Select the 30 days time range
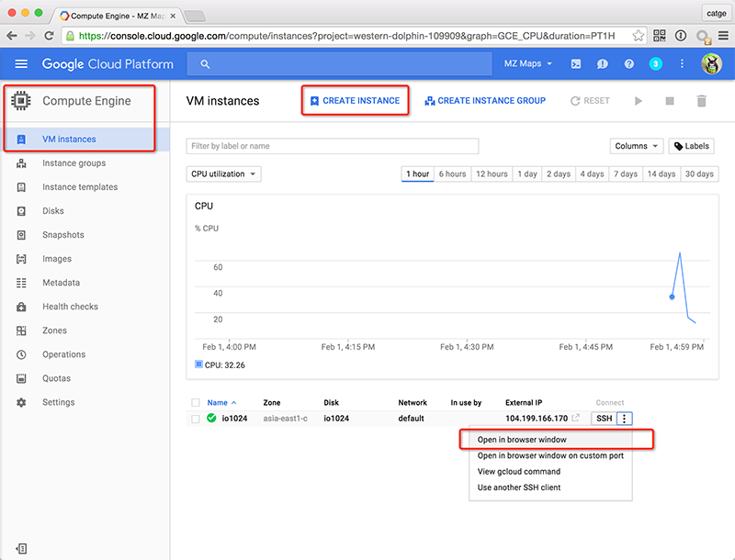This screenshot has width=735, height=560. [699, 174]
